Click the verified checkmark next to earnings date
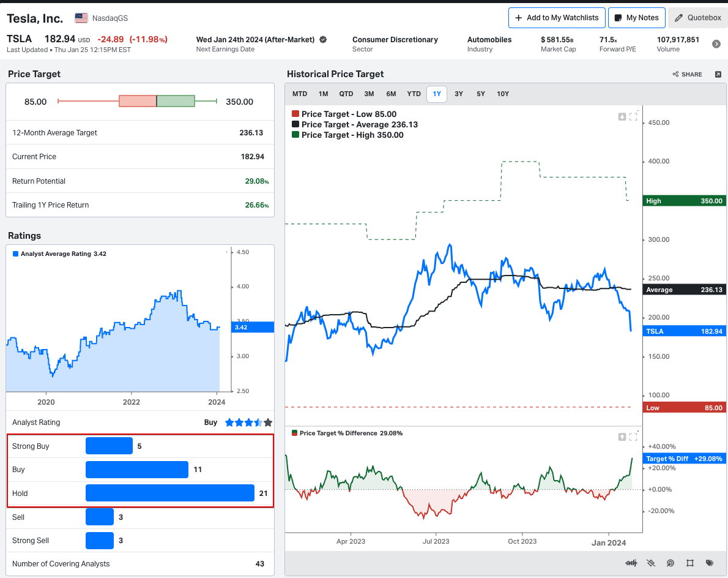The width and height of the screenshot is (728, 578). (323, 40)
